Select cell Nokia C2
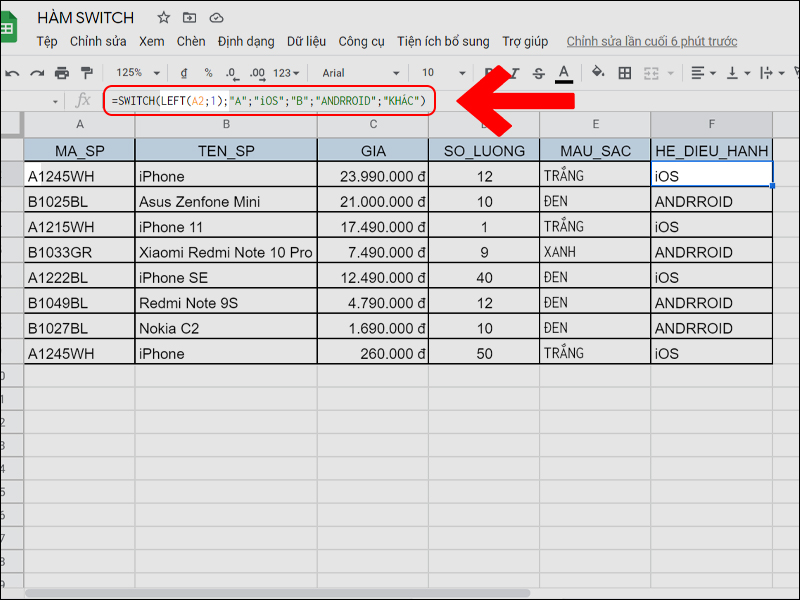The image size is (800, 600). (226, 328)
